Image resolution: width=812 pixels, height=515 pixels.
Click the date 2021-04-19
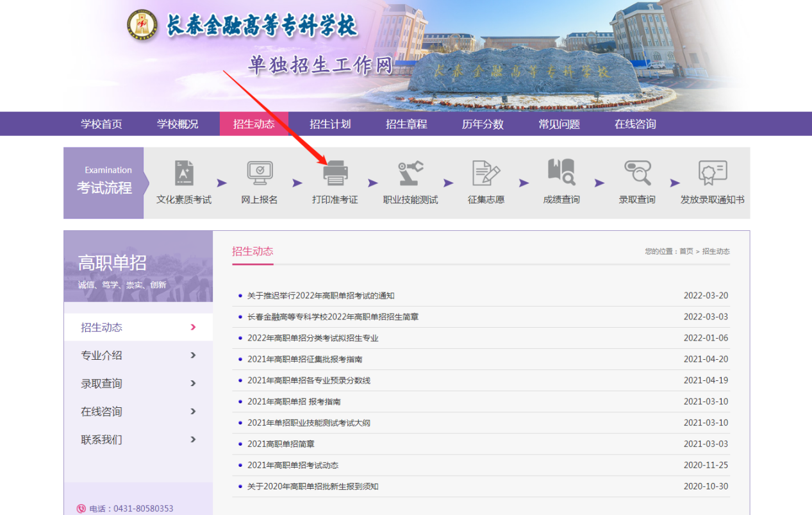coord(706,380)
